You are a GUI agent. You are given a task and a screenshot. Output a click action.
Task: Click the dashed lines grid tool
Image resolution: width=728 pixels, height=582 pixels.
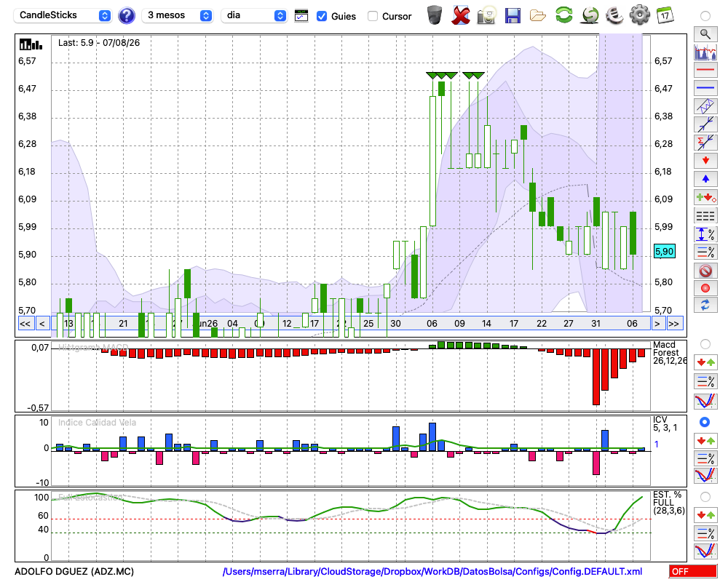(x=705, y=216)
